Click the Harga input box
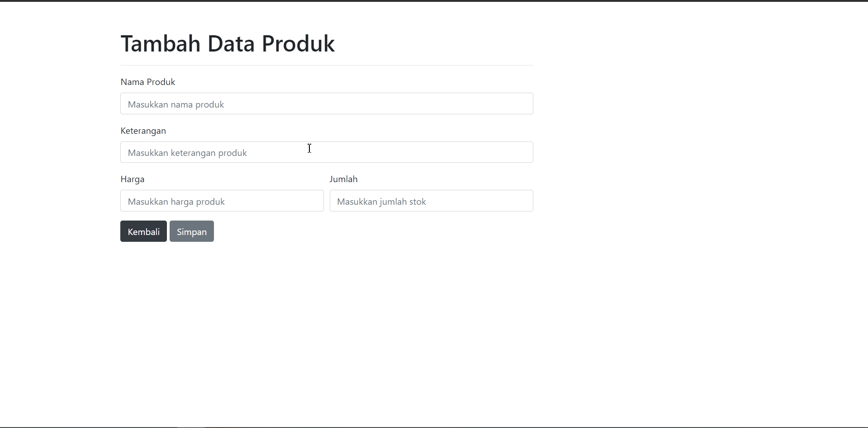 click(222, 201)
